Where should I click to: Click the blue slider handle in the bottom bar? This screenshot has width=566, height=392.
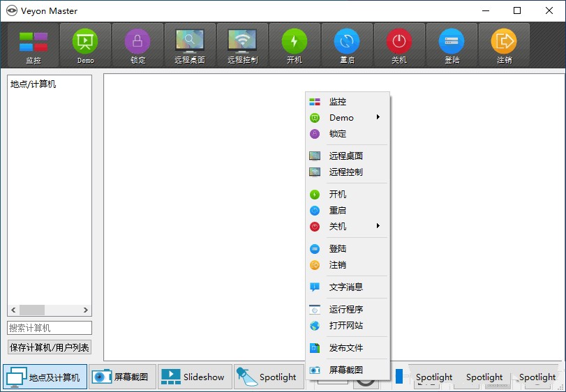tap(399, 376)
